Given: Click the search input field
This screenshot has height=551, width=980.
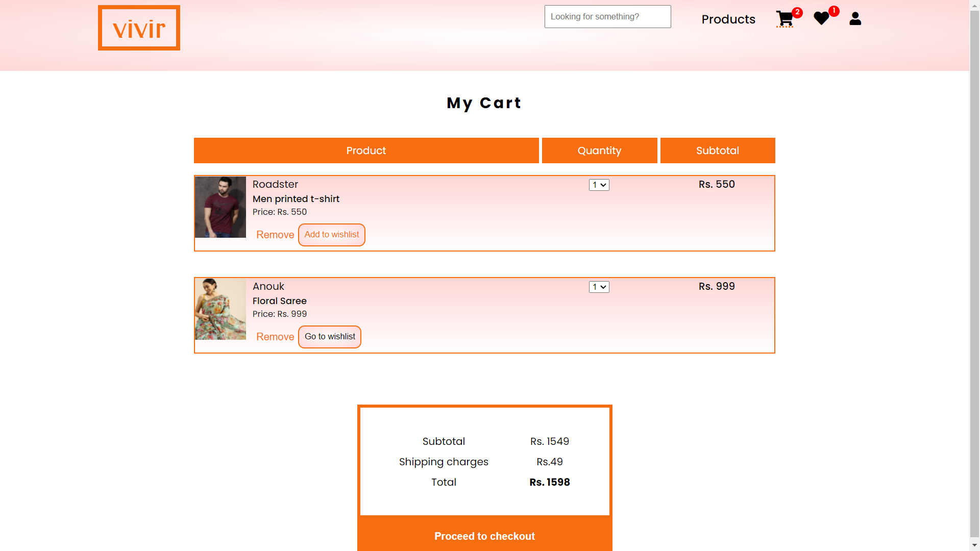Looking at the screenshot, I should [x=607, y=16].
